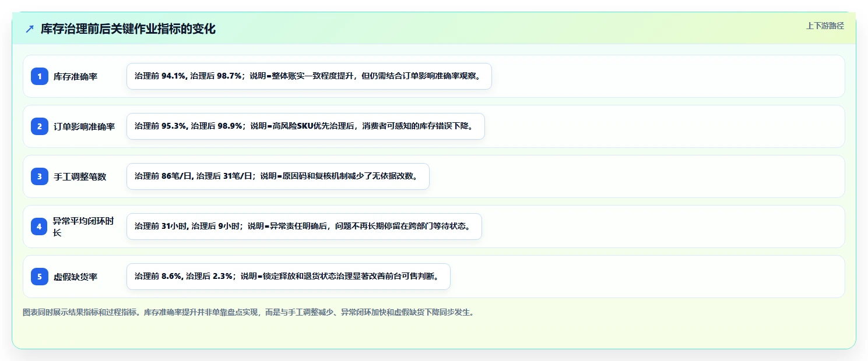Select the 虚假缺货率 label
This screenshot has height=361, width=868.
point(75,277)
